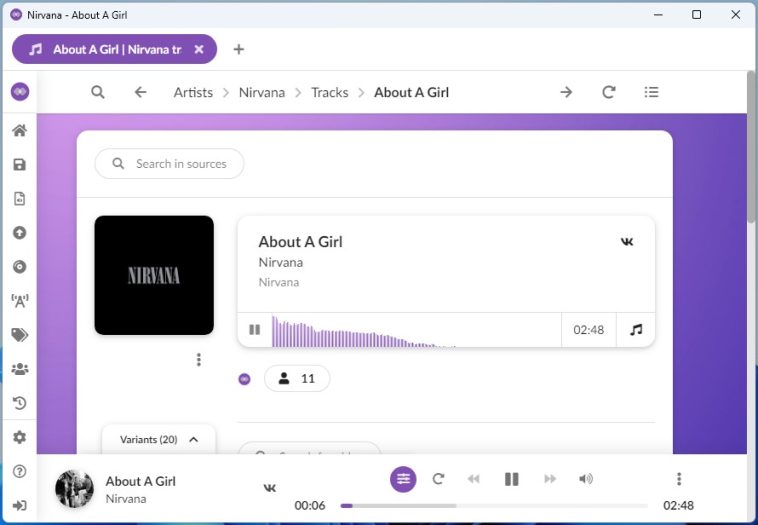Add a new tab with plus button
This screenshot has height=525, width=758.
239,49
